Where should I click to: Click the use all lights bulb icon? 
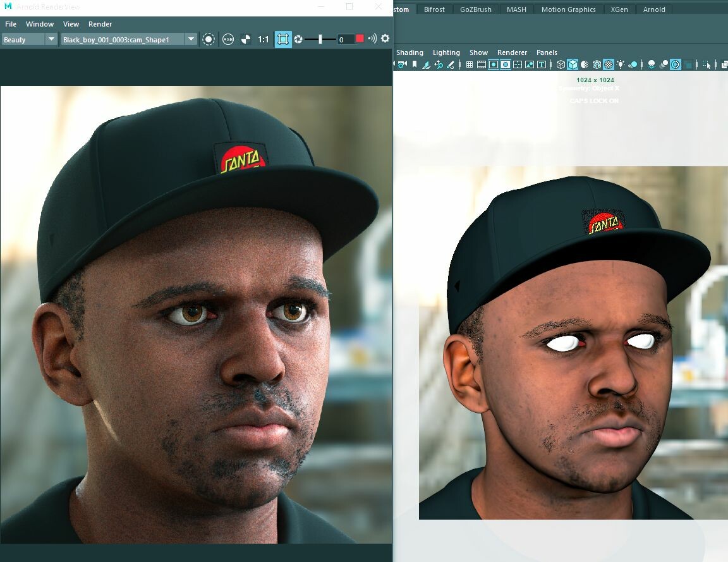[621, 64]
